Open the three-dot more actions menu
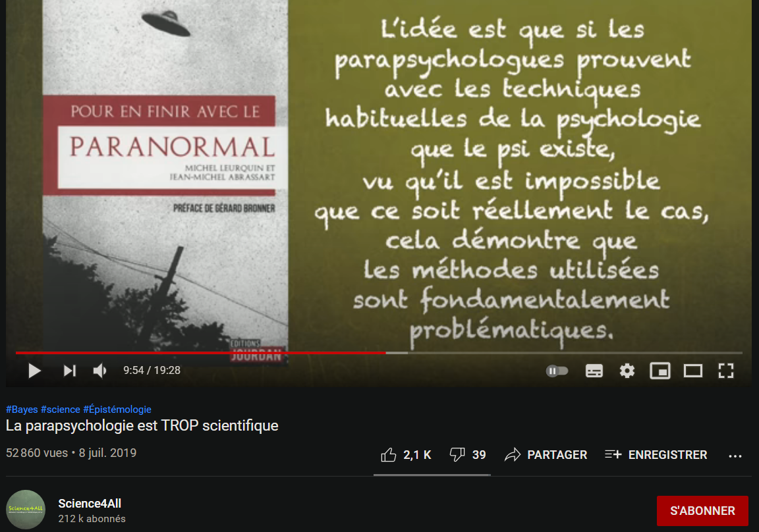 [x=735, y=456]
